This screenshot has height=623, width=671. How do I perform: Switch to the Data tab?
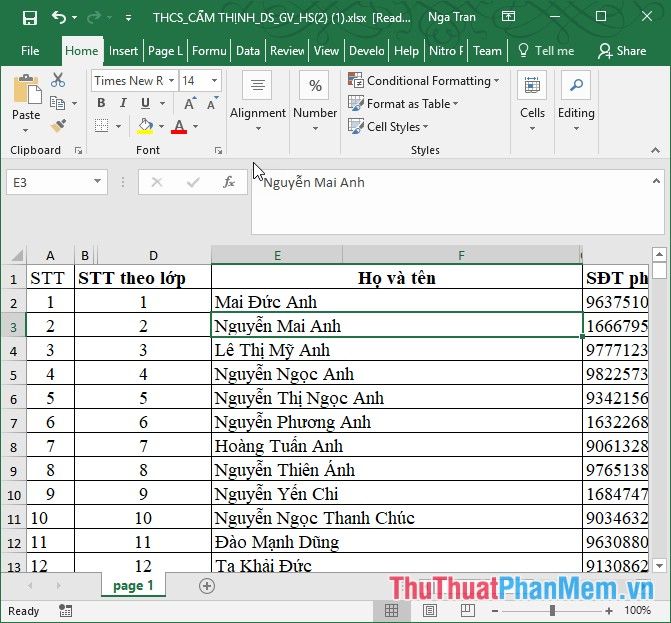coord(248,51)
